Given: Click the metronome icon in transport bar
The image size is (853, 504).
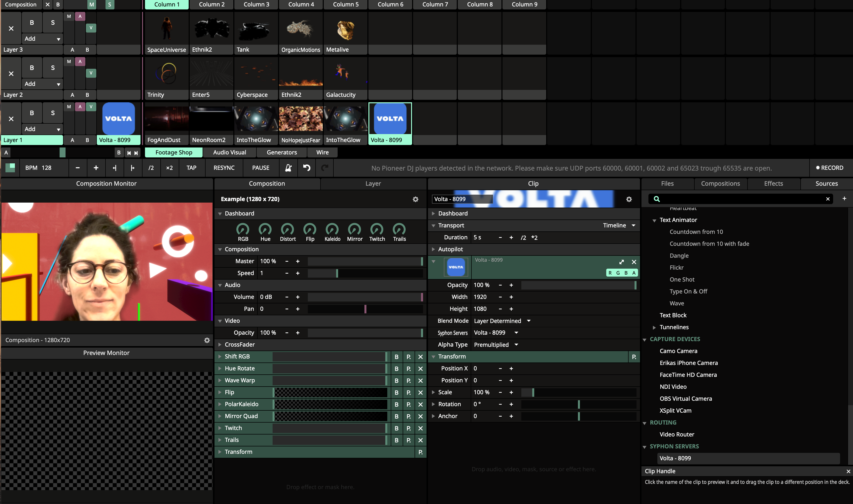Looking at the screenshot, I should click(288, 168).
